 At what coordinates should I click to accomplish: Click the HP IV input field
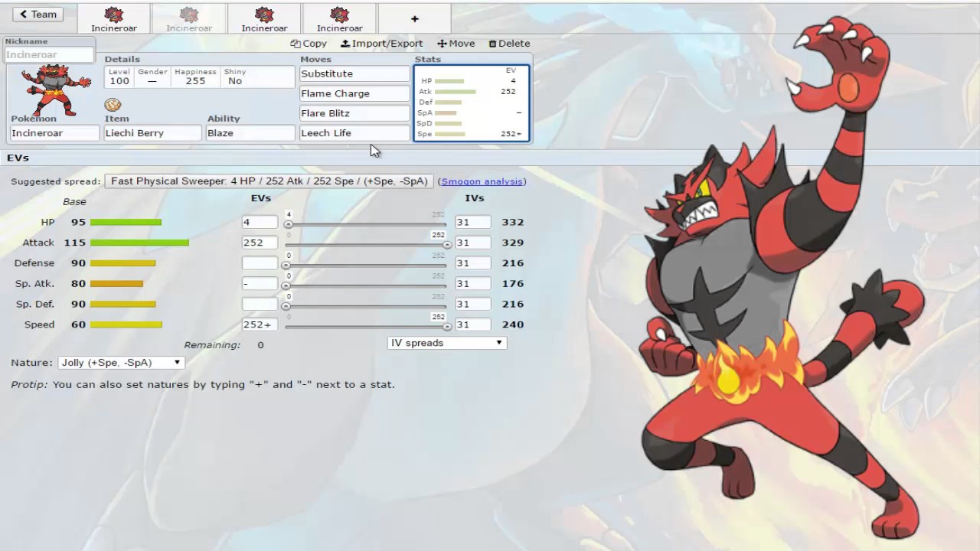click(x=472, y=222)
